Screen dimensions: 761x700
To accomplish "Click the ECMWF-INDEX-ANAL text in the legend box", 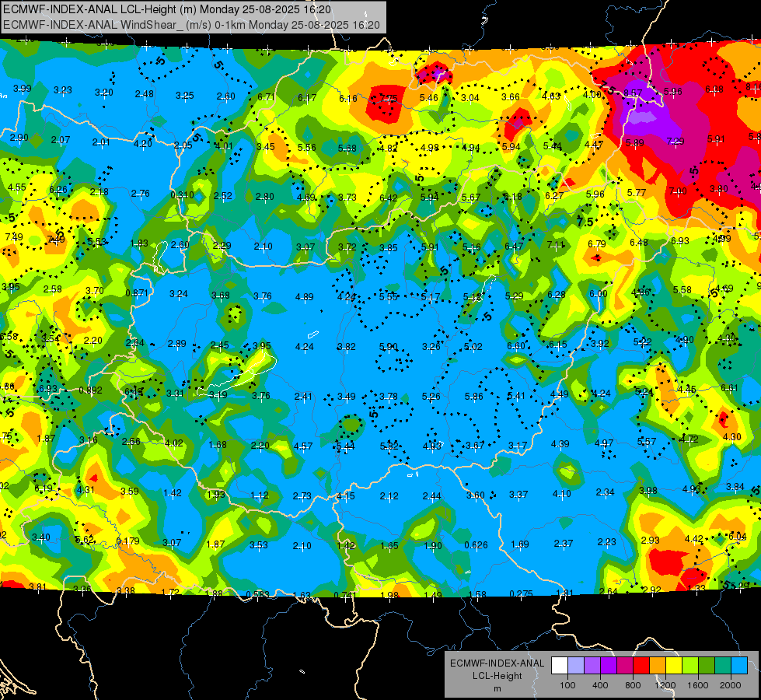I will [497, 663].
